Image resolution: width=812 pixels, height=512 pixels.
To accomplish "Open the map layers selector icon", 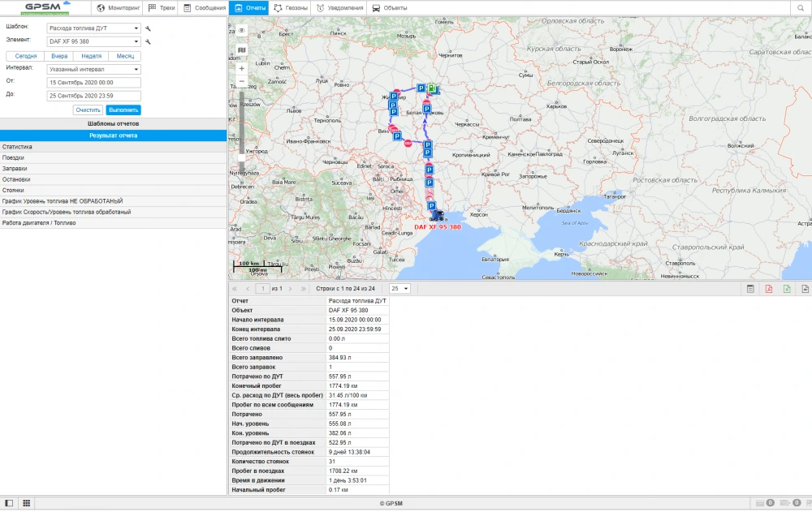I will [x=241, y=50].
